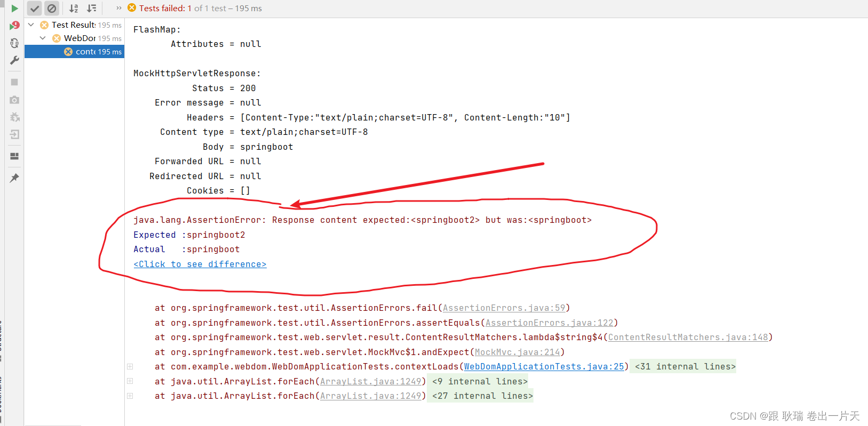Click the failed status icon on selected test

(x=68, y=52)
